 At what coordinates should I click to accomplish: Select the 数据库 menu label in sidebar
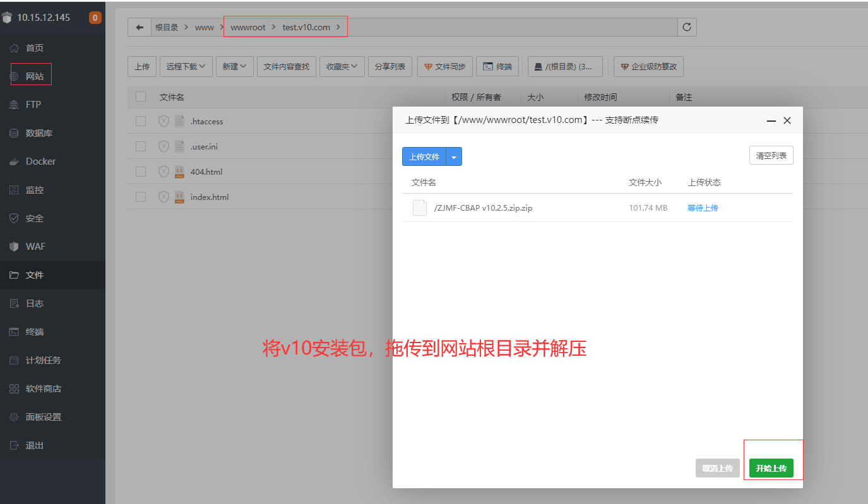(x=39, y=133)
